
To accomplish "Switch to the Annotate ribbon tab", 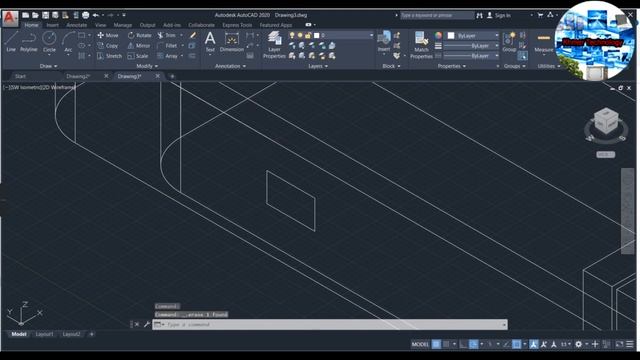I will 77,25.
